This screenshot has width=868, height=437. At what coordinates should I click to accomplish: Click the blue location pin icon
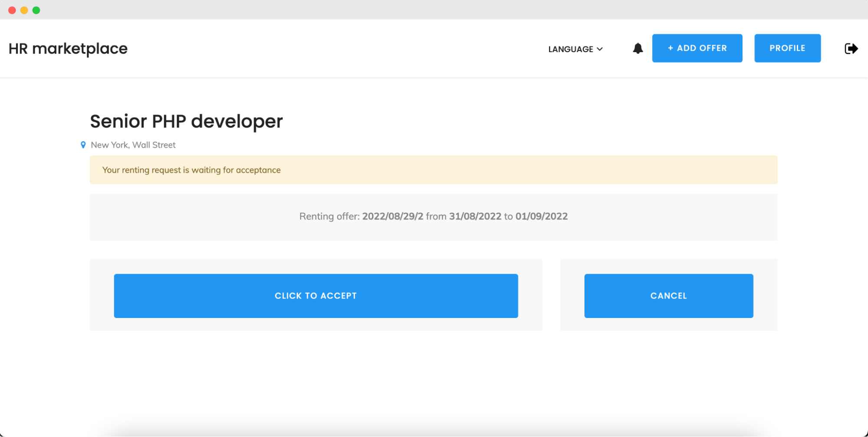coord(83,145)
